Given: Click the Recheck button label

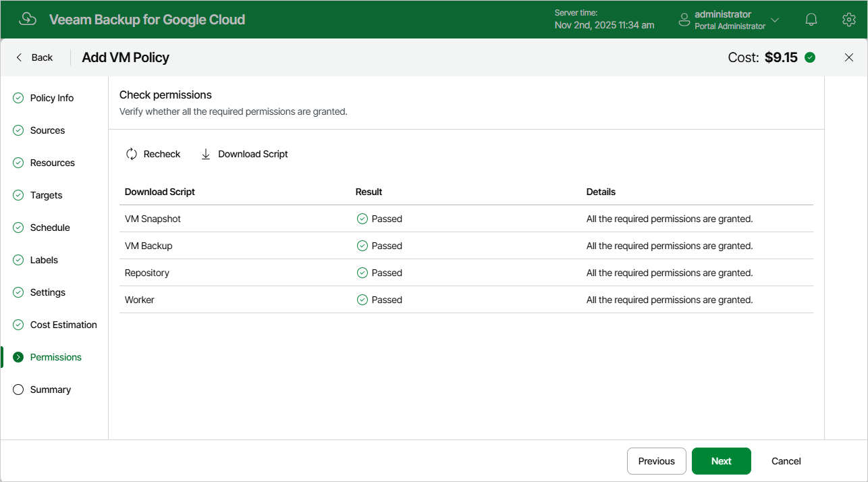Looking at the screenshot, I should [x=162, y=154].
